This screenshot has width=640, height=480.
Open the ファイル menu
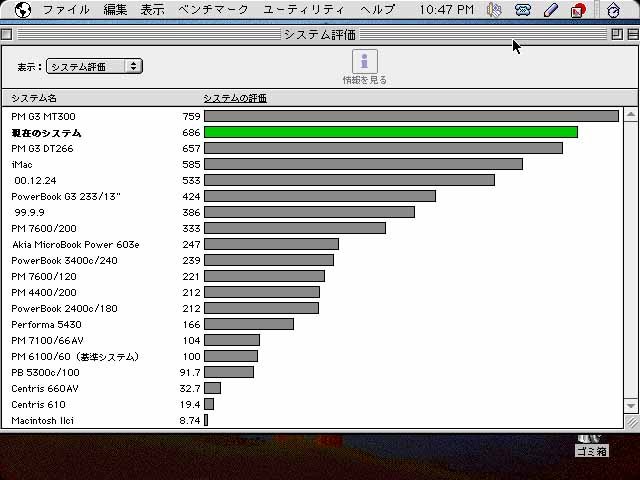pyautogui.click(x=66, y=9)
